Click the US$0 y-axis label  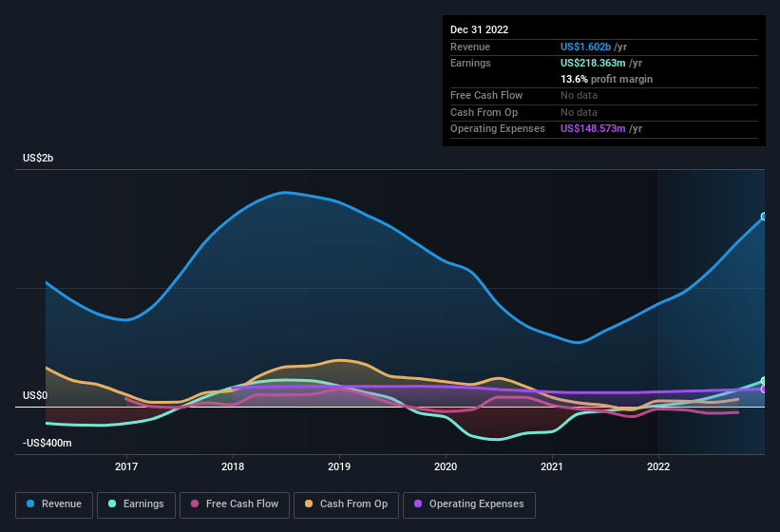35,395
